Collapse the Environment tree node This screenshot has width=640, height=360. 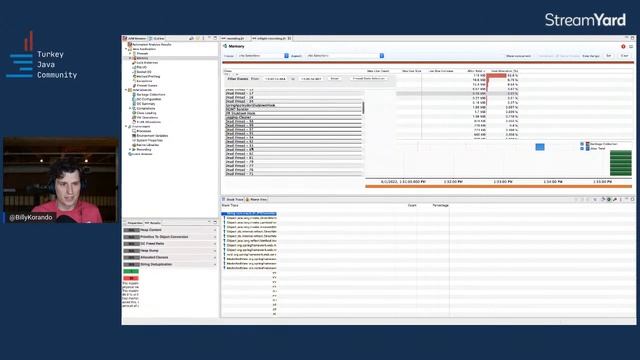tap(126, 127)
